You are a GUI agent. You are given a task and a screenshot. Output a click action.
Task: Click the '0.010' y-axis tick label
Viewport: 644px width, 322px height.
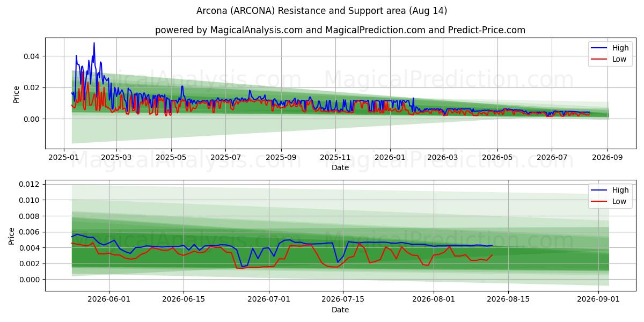[x=30, y=200]
